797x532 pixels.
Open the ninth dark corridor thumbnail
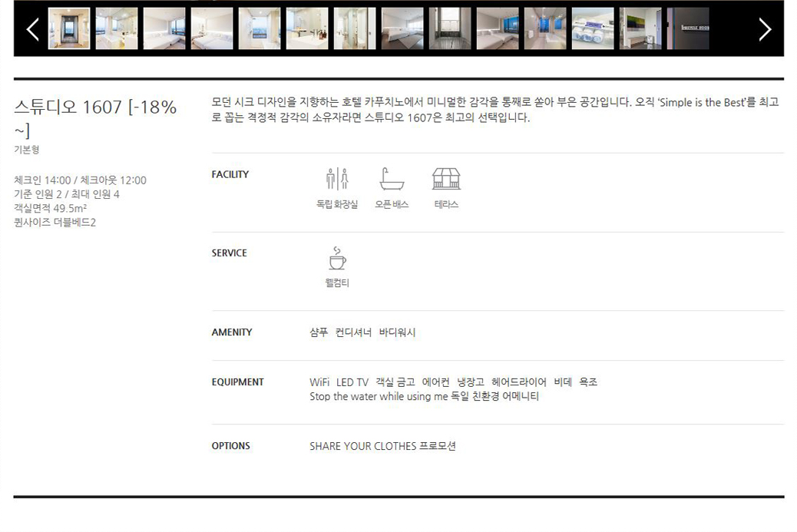coord(450,28)
